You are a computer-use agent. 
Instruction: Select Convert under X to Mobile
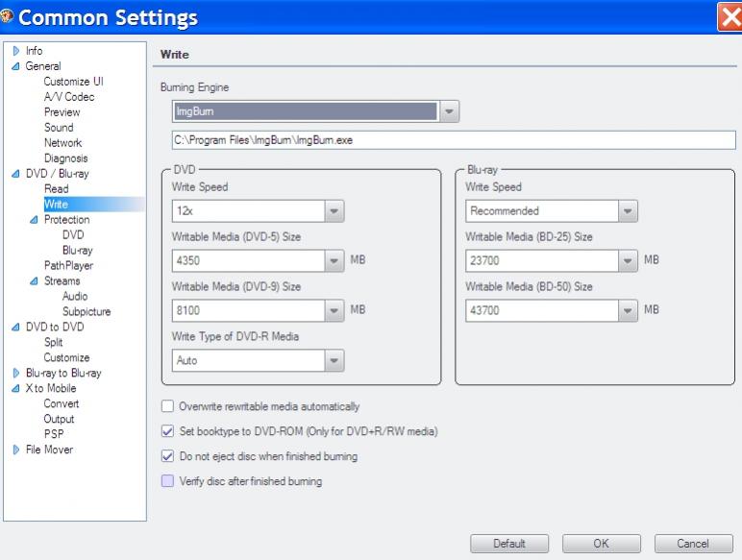coord(62,403)
